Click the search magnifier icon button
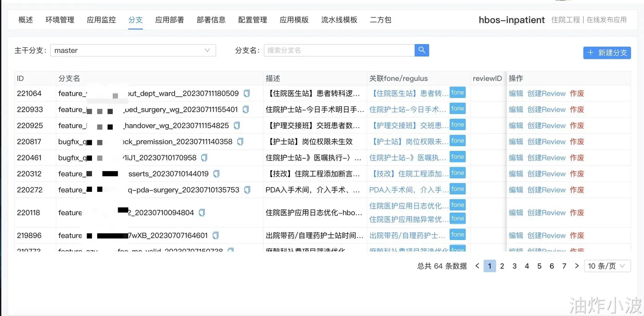 pyautogui.click(x=422, y=50)
